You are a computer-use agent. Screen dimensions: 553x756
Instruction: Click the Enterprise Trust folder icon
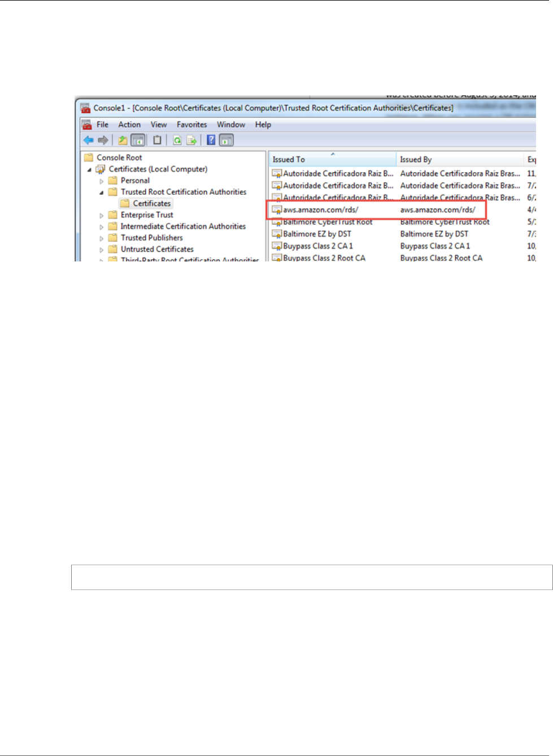click(x=113, y=215)
